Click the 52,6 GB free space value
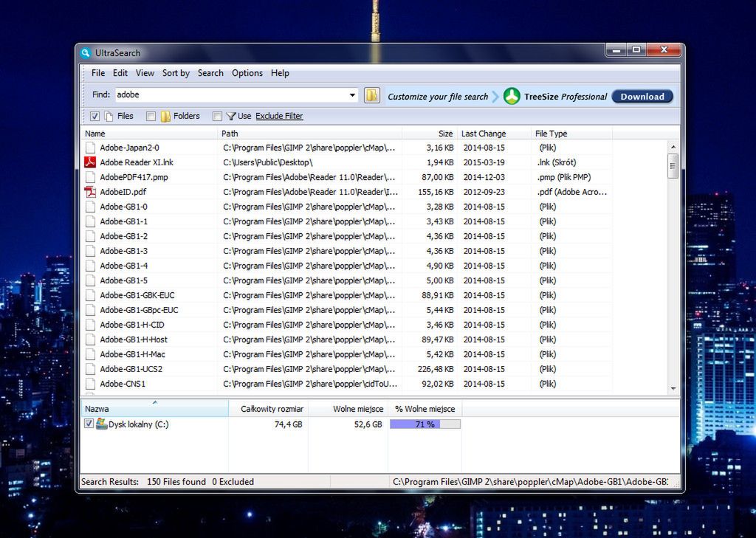Viewport: 756px width, 538px height. pos(368,424)
